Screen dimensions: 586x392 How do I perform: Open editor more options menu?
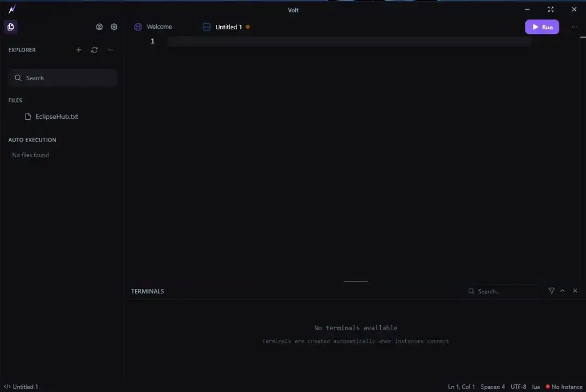(575, 27)
